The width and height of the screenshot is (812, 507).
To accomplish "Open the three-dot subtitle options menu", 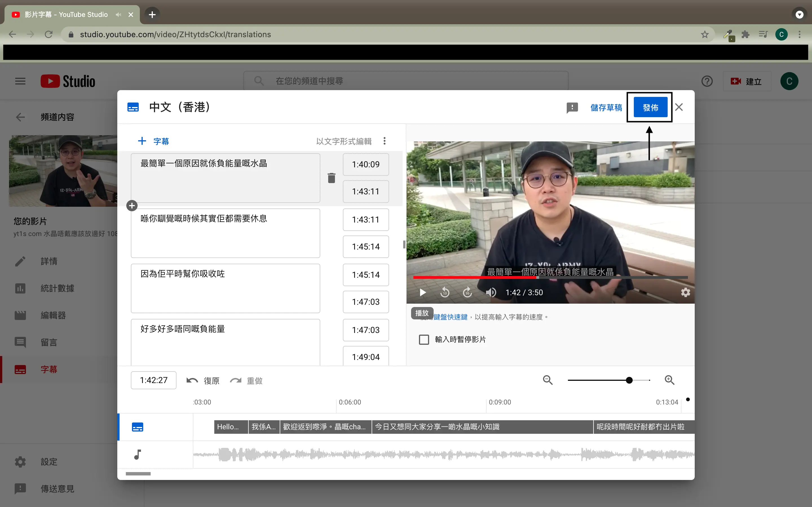I will pyautogui.click(x=385, y=141).
